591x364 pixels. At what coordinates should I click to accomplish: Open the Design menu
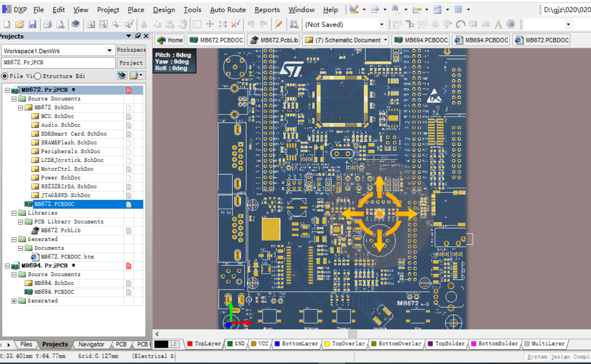click(164, 10)
